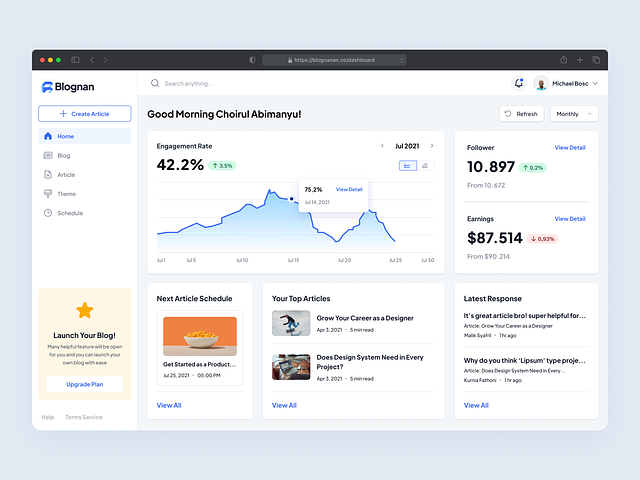Click the browser share icon
This screenshot has width=640, height=480.
tap(564, 60)
